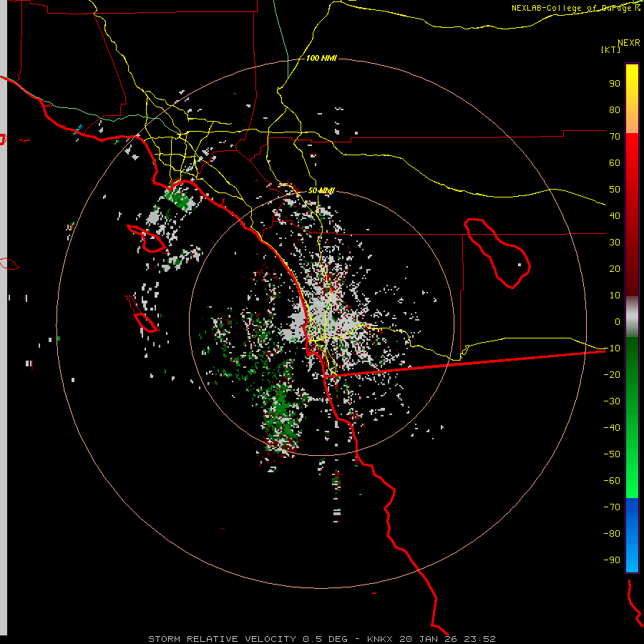
Task: Select the 0 value on the velocity scale
Action: 618,322
